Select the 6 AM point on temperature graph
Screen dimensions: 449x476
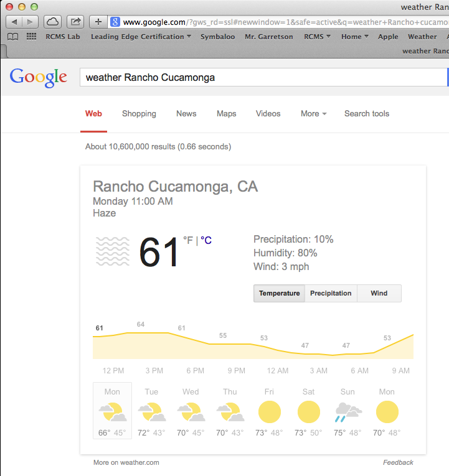point(360,354)
